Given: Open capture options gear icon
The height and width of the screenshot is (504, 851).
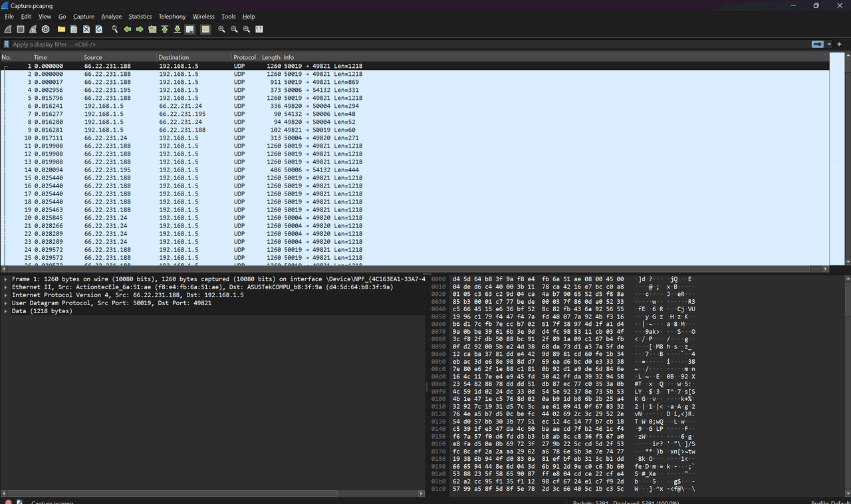Looking at the screenshot, I should pos(46,29).
